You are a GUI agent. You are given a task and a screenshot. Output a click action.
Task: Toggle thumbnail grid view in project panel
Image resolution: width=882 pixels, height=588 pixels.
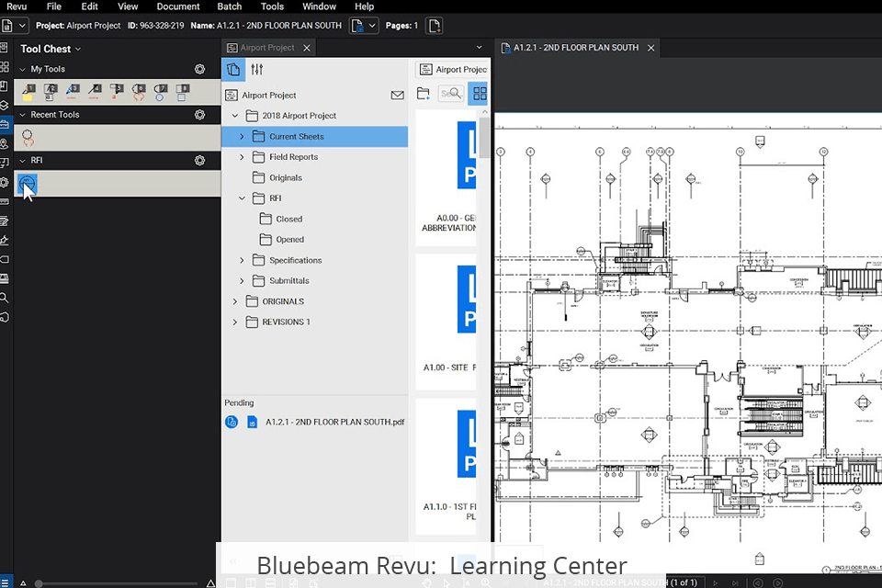(480, 94)
